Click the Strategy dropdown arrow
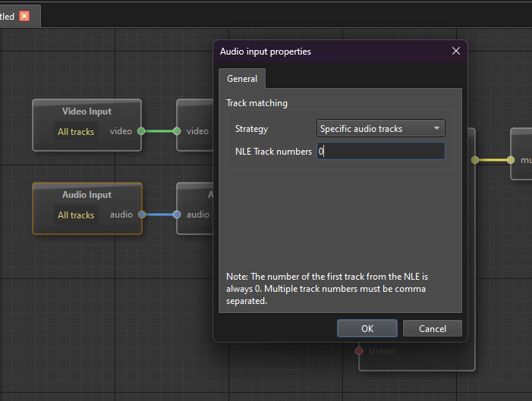Image resolution: width=532 pixels, height=401 pixels. click(436, 129)
